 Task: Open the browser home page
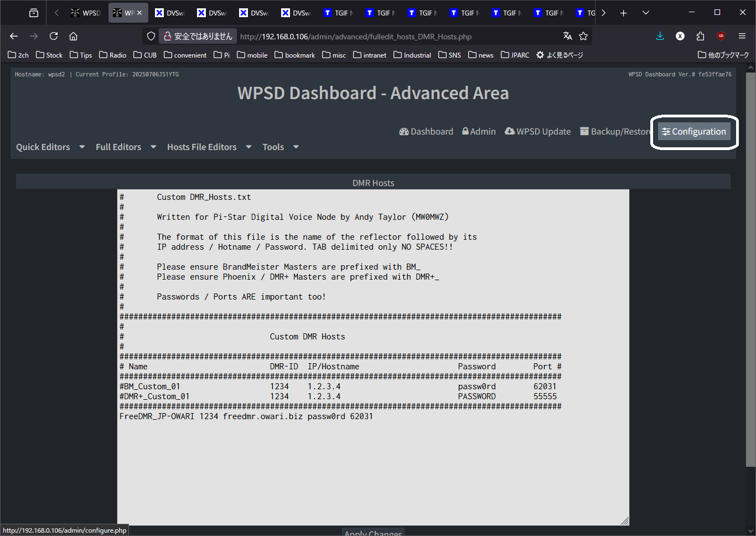[x=73, y=36]
